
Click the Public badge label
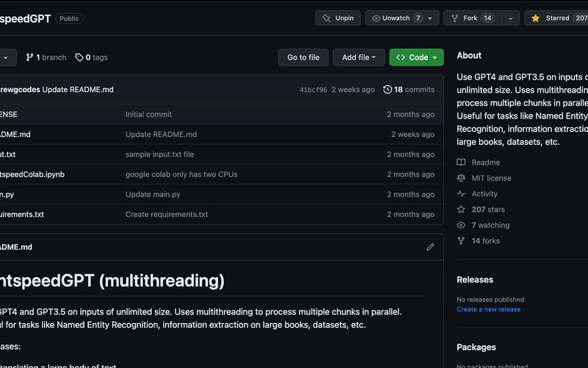tap(69, 18)
